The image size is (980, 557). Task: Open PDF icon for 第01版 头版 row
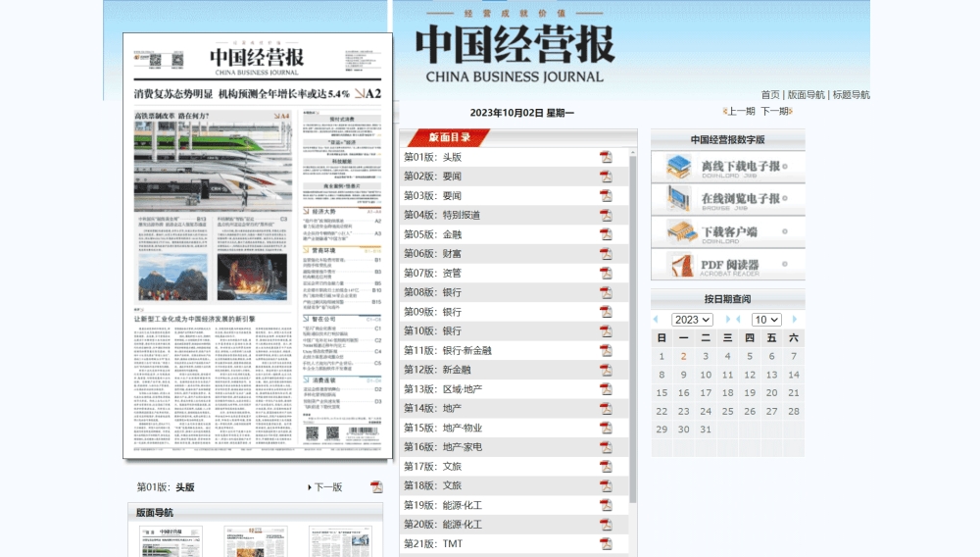[x=606, y=157]
